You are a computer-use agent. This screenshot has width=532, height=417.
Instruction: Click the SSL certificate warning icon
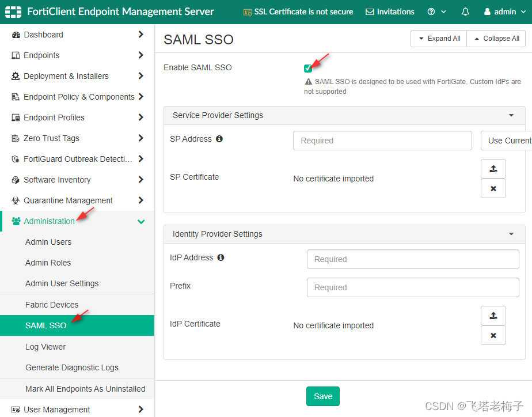[248, 12]
